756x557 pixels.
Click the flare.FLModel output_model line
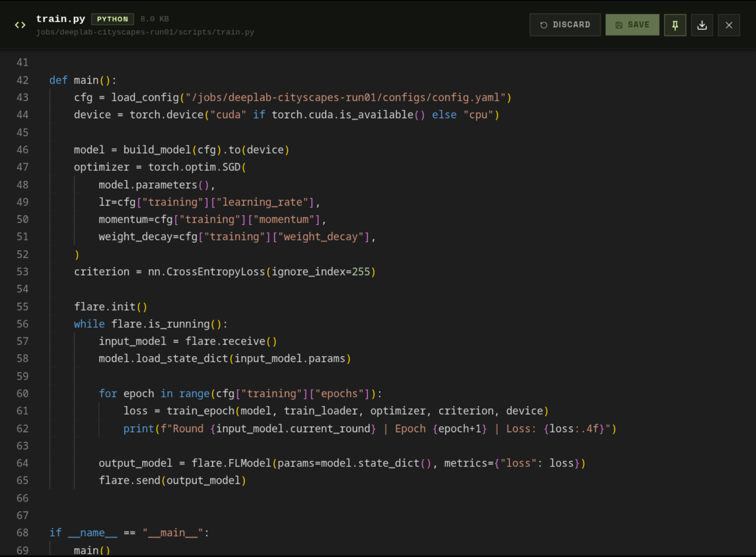click(342, 463)
